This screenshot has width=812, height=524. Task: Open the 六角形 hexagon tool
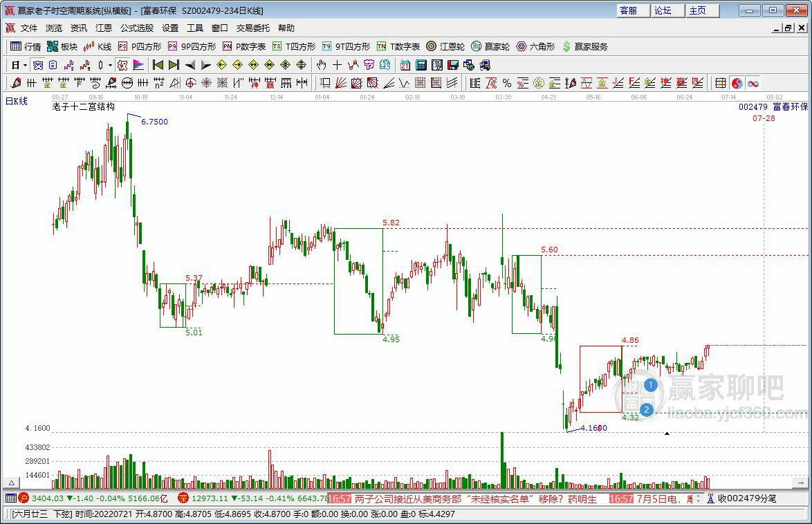pyautogui.click(x=535, y=46)
